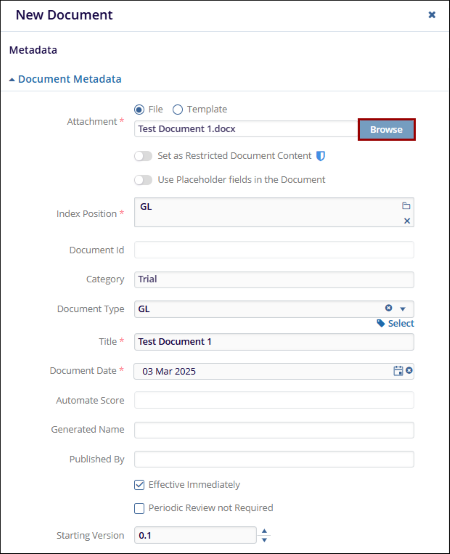Close the New Document dialog
This screenshot has height=554, width=450.
pyautogui.click(x=432, y=15)
